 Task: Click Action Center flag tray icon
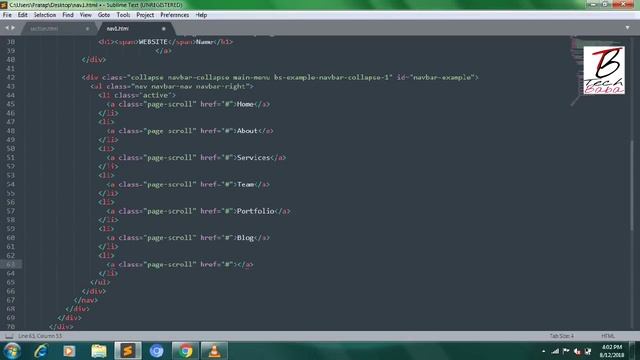(566, 351)
